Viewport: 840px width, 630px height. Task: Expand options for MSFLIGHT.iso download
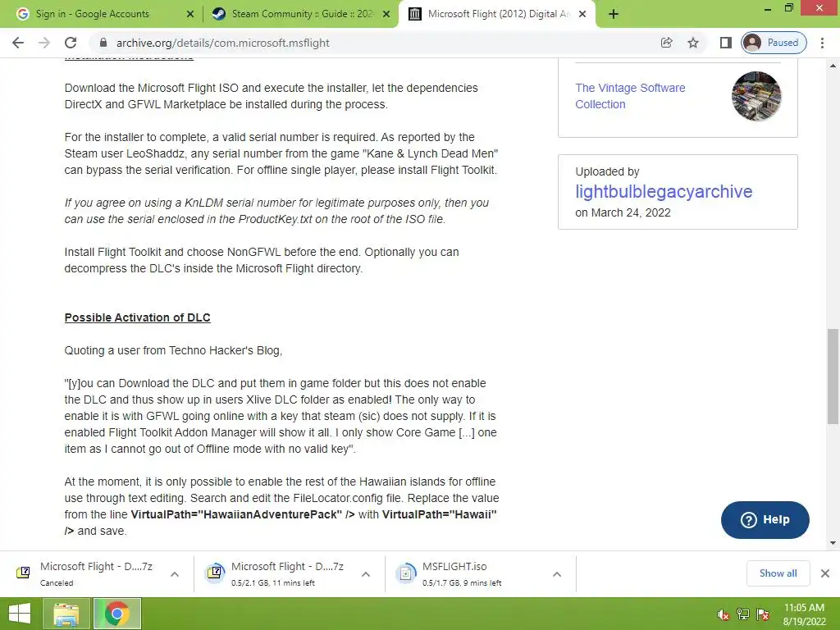(557, 574)
